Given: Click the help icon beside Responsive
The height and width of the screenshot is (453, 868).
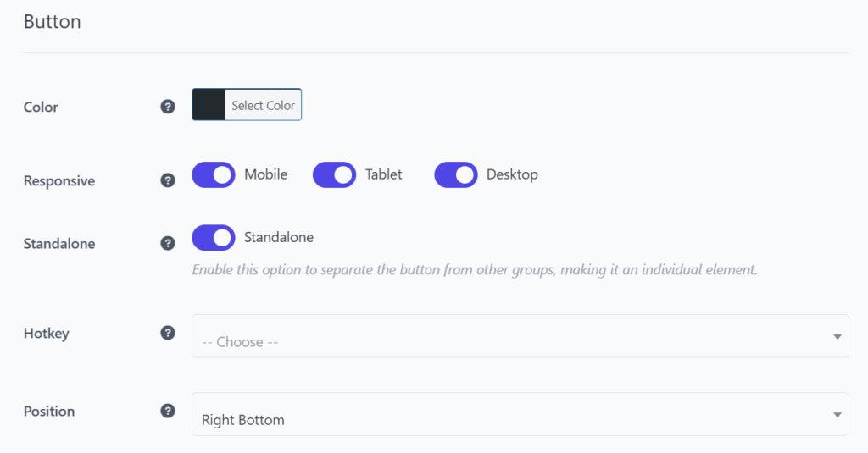Looking at the screenshot, I should click(x=168, y=180).
